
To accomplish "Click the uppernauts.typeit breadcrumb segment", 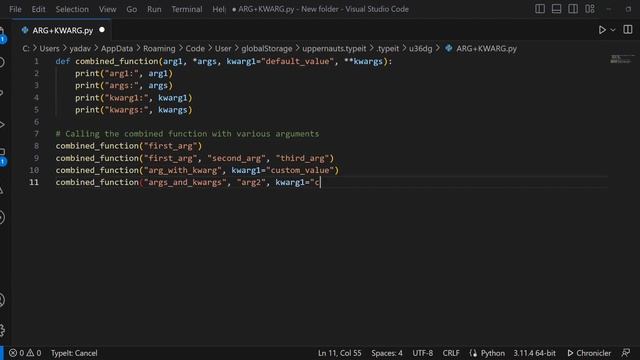I will pos(334,49).
